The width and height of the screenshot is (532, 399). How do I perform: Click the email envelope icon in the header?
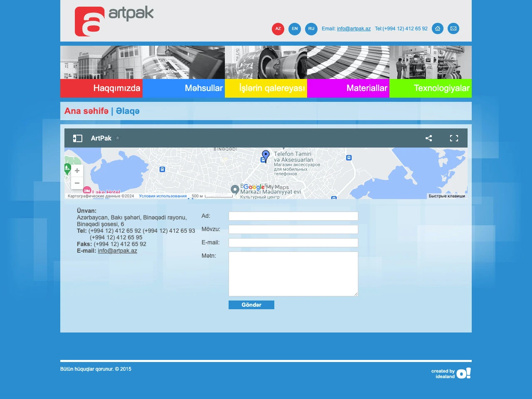(x=453, y=28)
